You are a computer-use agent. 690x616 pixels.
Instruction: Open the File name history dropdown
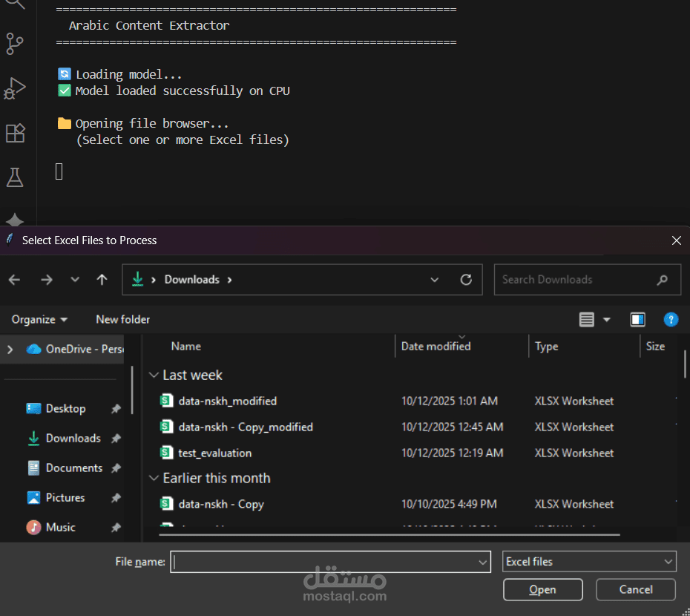(482, 563)
